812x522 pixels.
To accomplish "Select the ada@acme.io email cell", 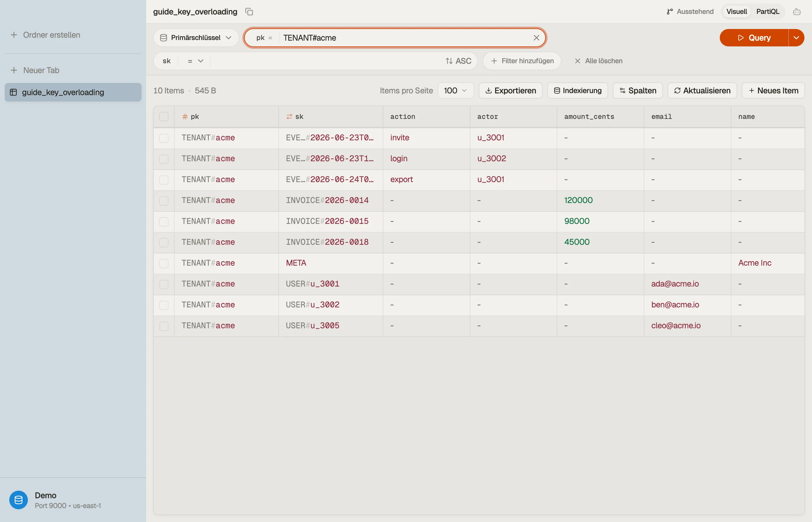I will [x=688, y=284].
